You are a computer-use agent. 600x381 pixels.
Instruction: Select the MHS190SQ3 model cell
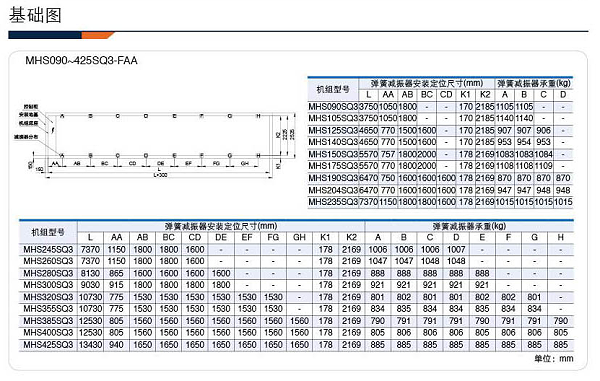point(333,178)
